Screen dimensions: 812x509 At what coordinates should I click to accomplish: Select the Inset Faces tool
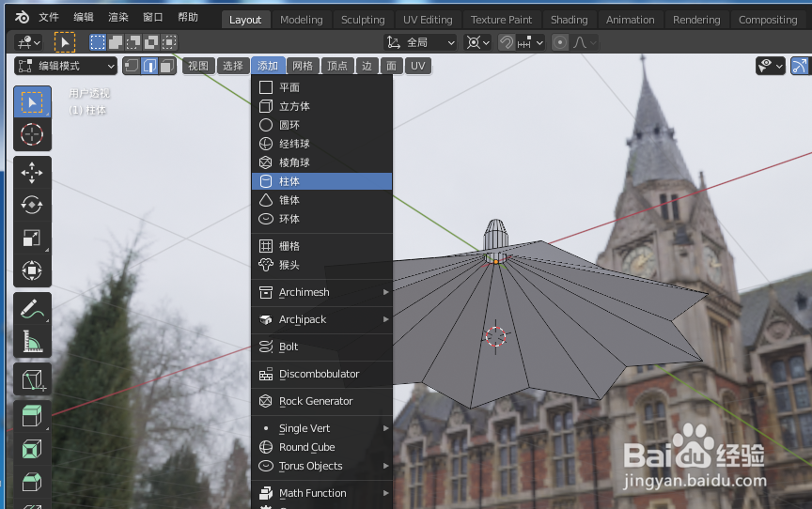32,449
